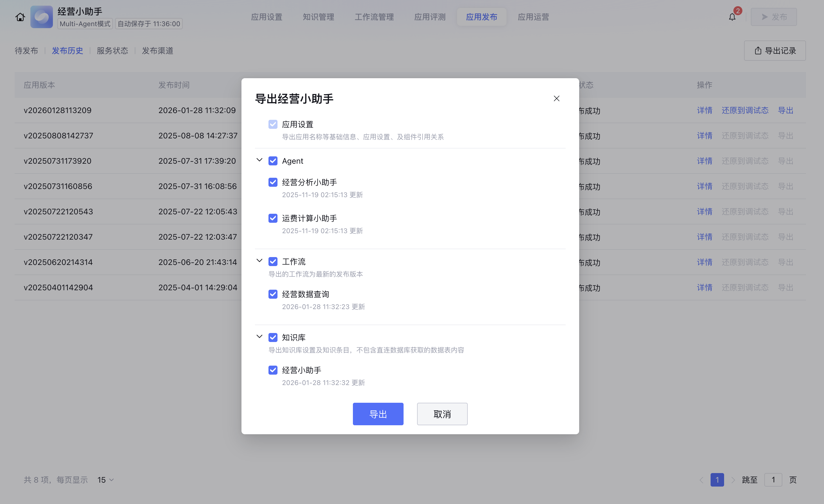This screenshot has height=504, width=824.
Task: Select the 发布历史 sub-tab
Action: click(x=67, y=50)
